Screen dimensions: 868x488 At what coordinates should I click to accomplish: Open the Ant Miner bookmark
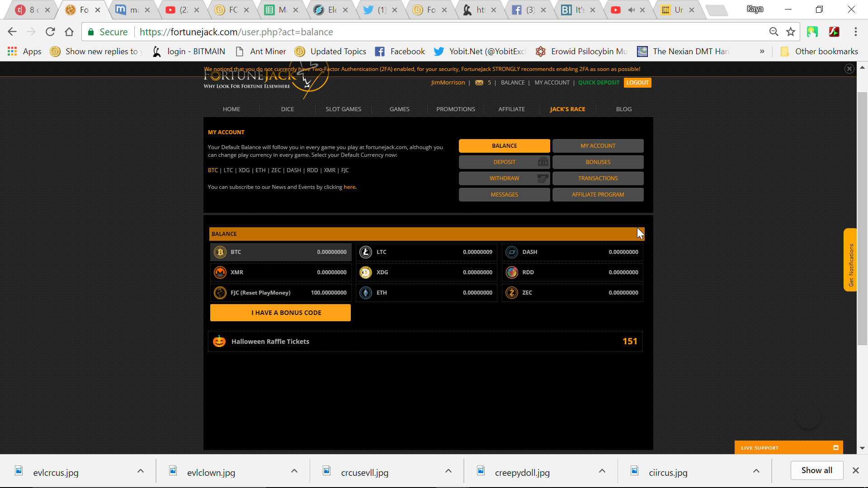tap(261, 52)
